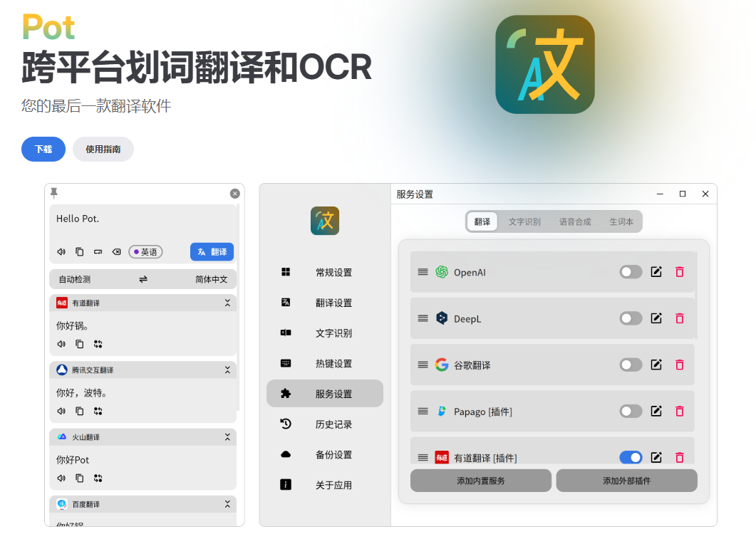The image size is (756, 534).
Task: Swap source and target languages
Action: coord(143,279)
